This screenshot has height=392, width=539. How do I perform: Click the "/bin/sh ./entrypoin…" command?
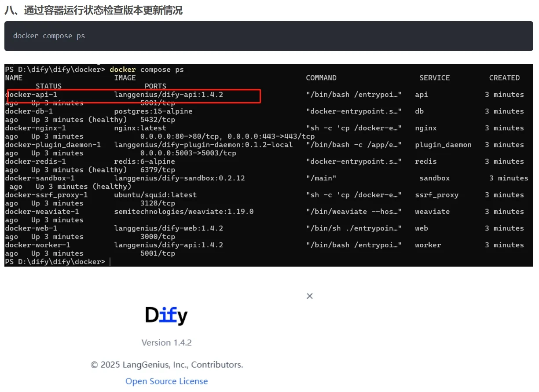tap(354, 228)
